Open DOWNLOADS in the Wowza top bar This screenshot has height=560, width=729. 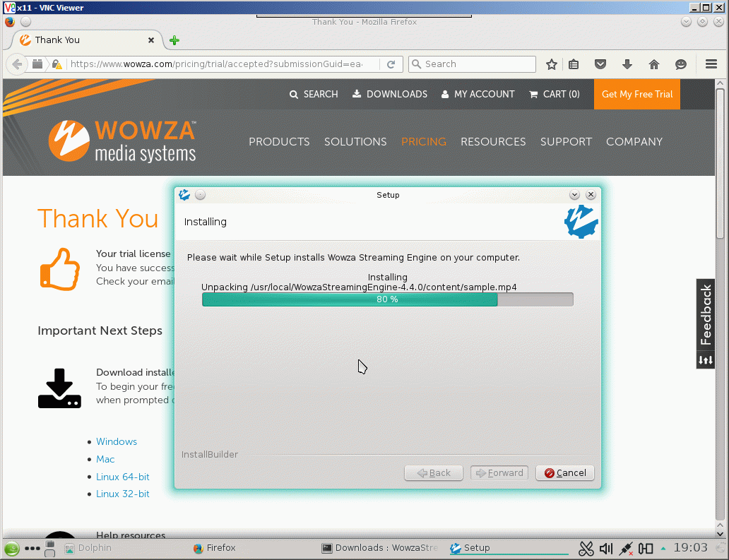tap(390, 95)
